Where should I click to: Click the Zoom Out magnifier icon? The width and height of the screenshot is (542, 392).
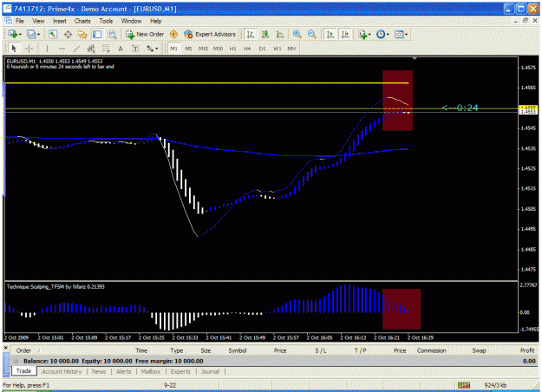pos(312,34)
